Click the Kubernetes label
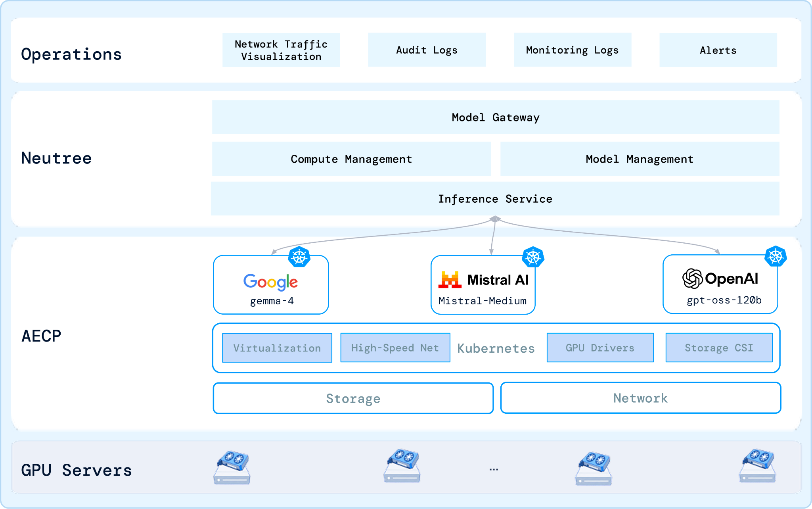The image size is (812, 509). (496, 348)
